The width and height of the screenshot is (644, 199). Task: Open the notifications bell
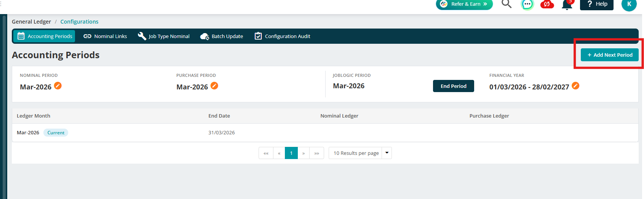[567, 4]
